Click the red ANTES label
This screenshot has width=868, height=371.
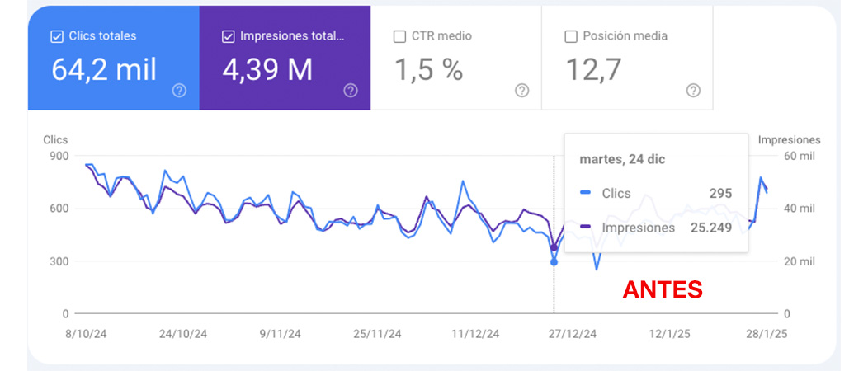coord(662,289)
